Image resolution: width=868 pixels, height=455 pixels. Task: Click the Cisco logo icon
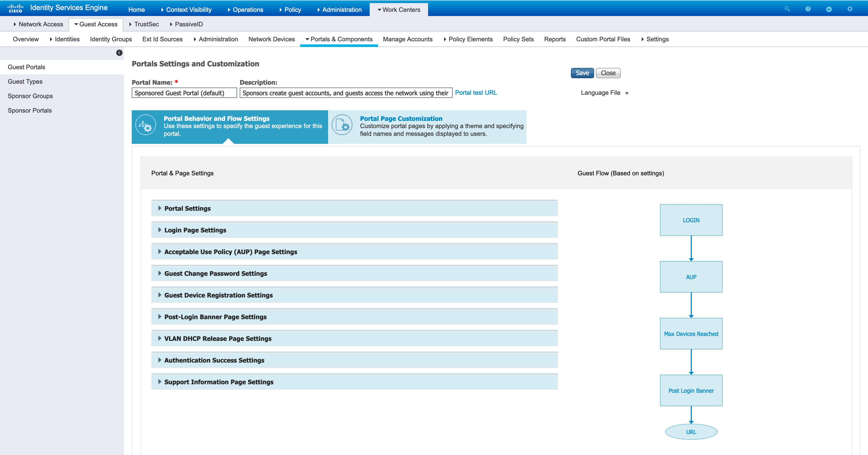16,8
